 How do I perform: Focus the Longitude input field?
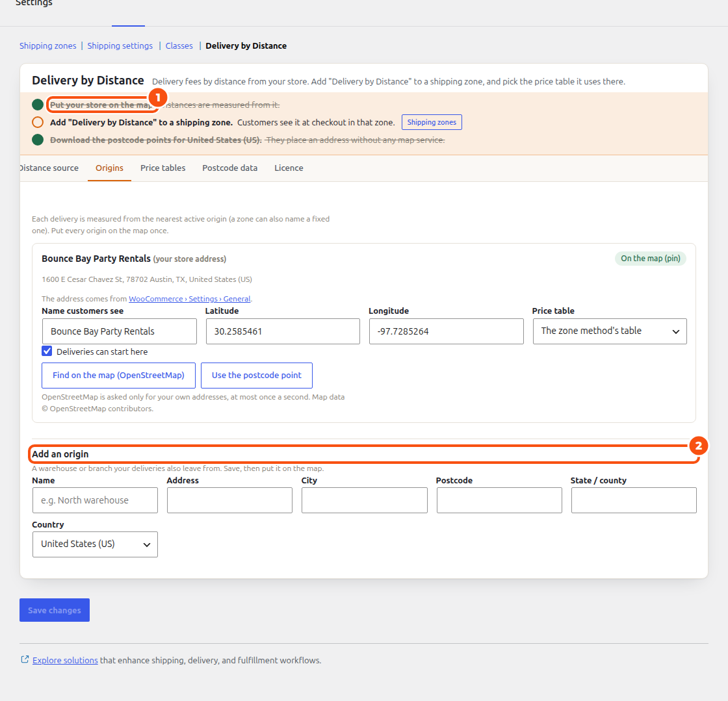[x=446, y=331]
